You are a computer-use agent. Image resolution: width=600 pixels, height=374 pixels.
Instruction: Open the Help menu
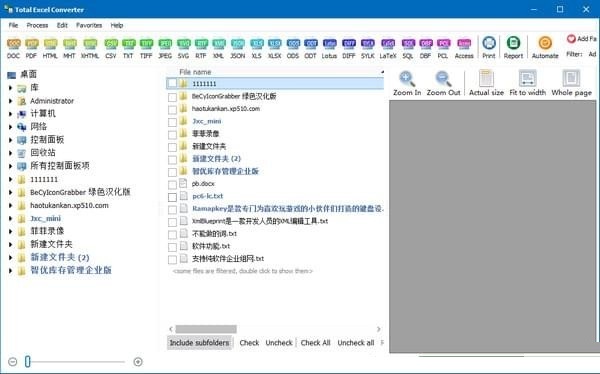(x=117, y=25)
